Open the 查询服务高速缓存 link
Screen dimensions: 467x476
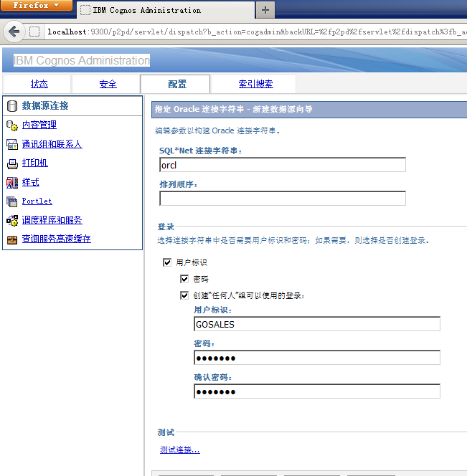(x=56, y=239)
